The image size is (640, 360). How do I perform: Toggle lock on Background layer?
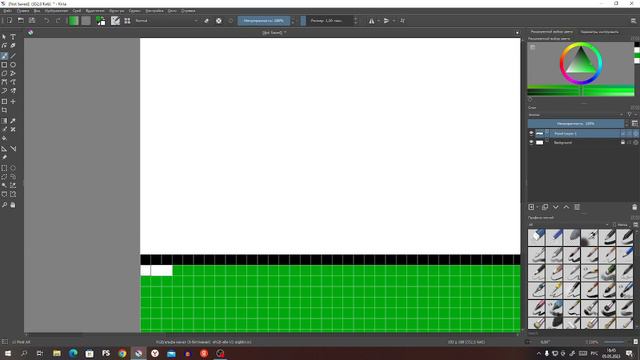pyautogui.click(x=623, y=142)
